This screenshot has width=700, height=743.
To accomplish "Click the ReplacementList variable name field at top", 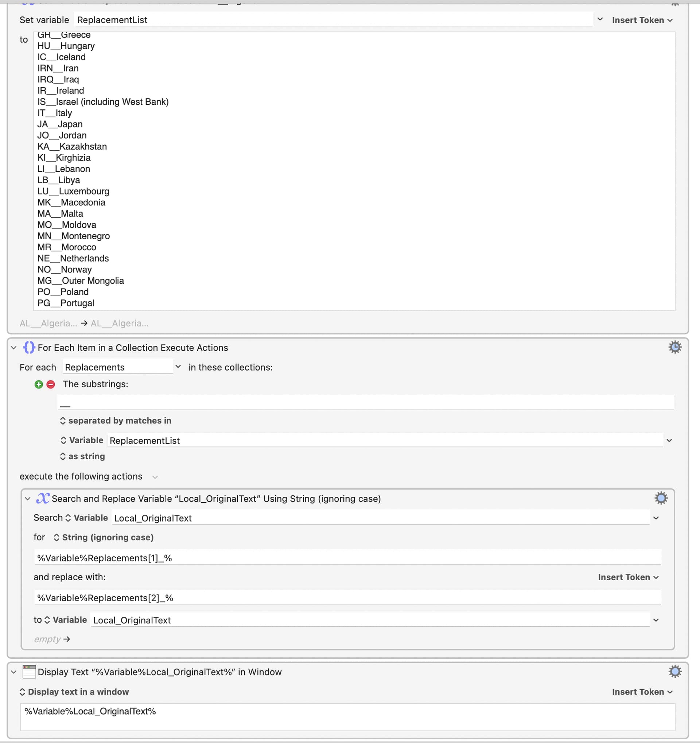I will 334,20.
